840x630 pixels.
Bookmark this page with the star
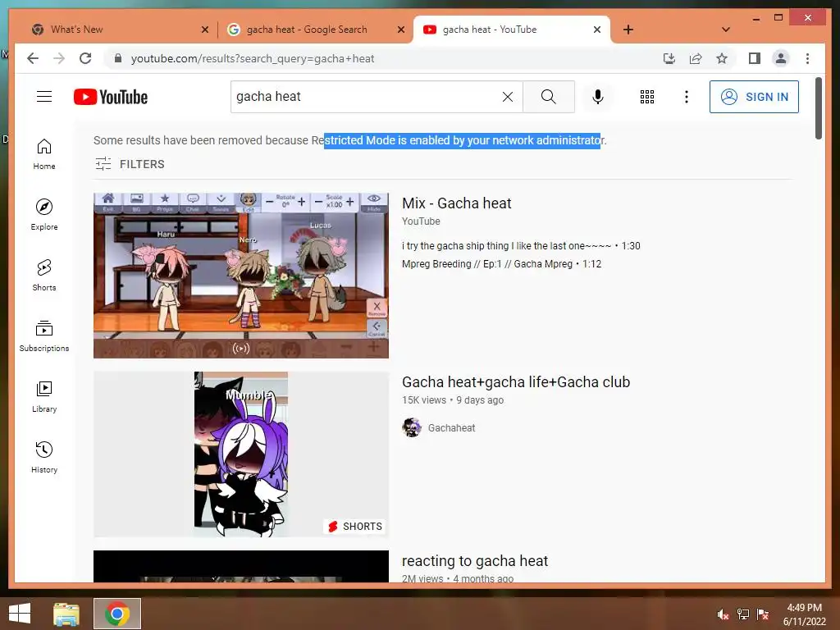pyautogui.click(x=722, y=58)
